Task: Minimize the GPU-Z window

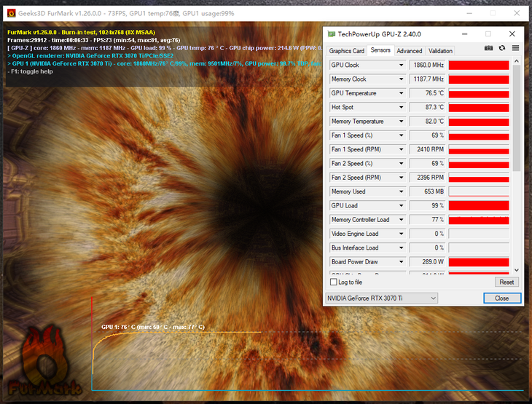Action: coord(463,33)
